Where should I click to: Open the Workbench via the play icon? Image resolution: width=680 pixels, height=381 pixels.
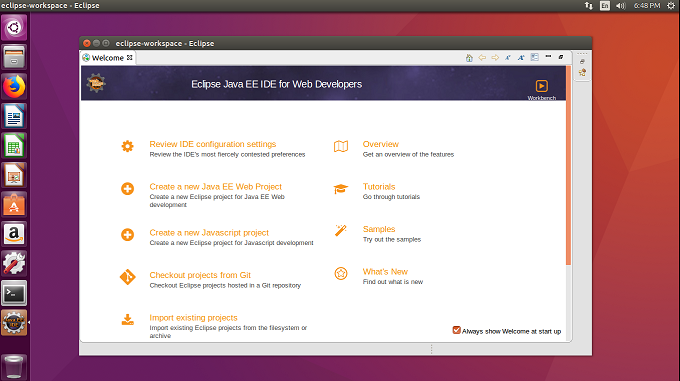541,86
